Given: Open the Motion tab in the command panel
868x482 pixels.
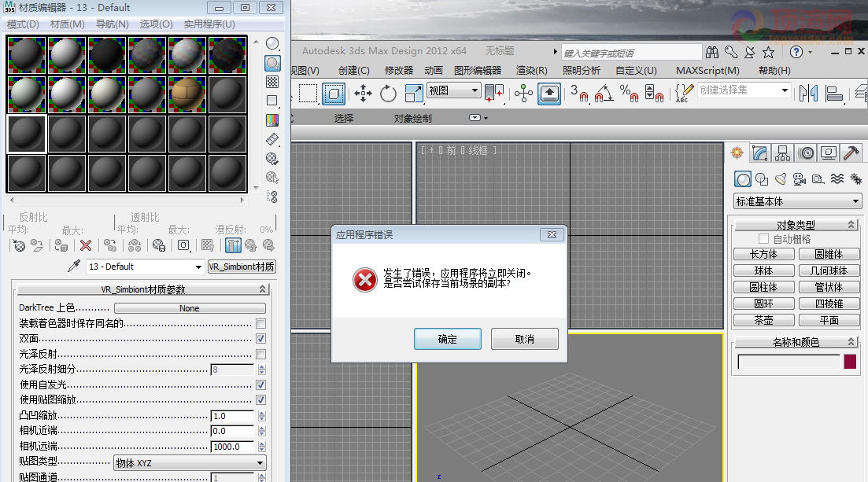Looking at the screenshot, I should (x=806, y=153).
